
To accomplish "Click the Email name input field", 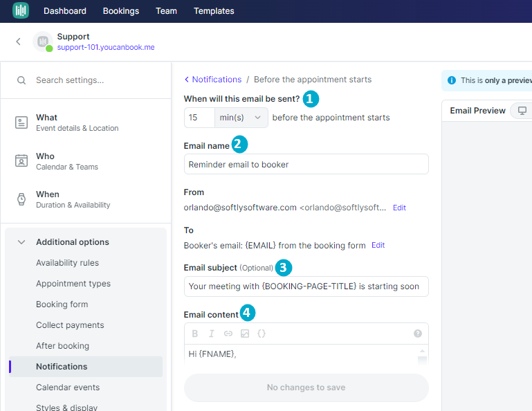I will 306,164.
